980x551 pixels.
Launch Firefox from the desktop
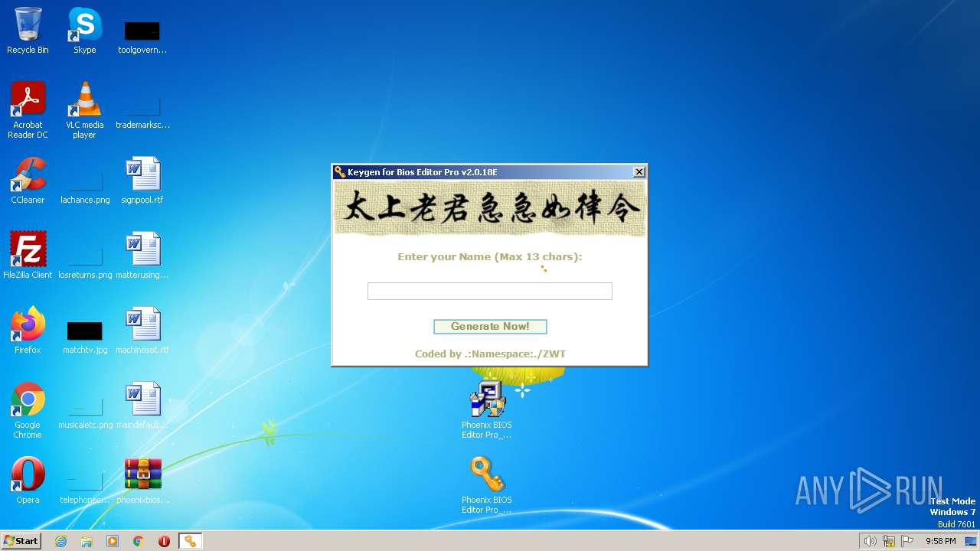tap(28, 331)
